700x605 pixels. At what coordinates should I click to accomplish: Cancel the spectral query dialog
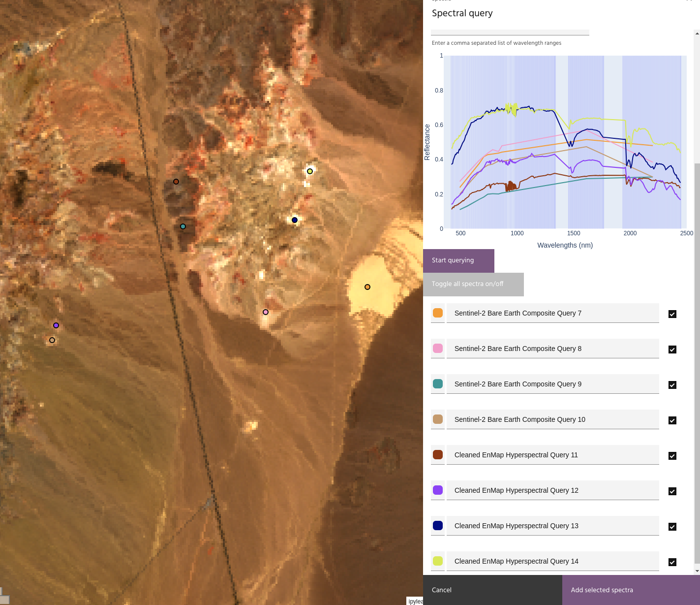pyautogui.click(x=442, y=590)
